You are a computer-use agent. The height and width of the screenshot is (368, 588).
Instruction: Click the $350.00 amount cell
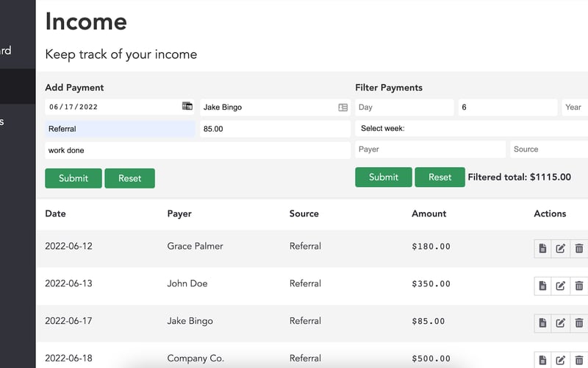[431, 284]
